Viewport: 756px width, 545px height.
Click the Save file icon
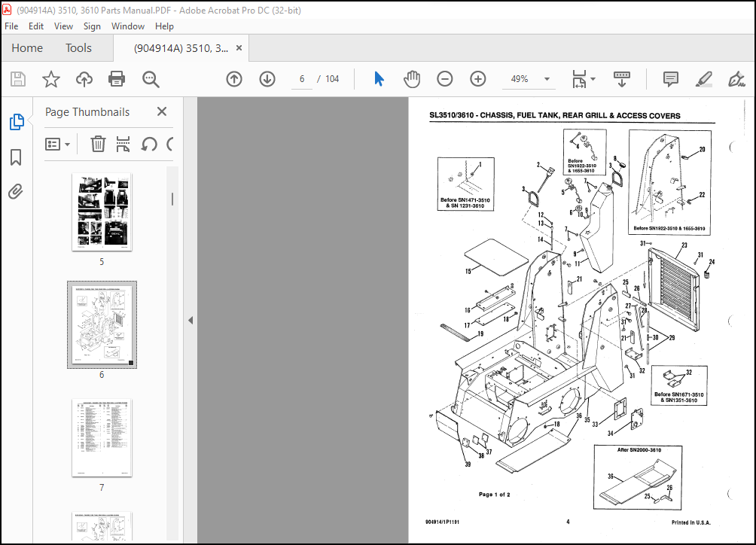(18, 79)
